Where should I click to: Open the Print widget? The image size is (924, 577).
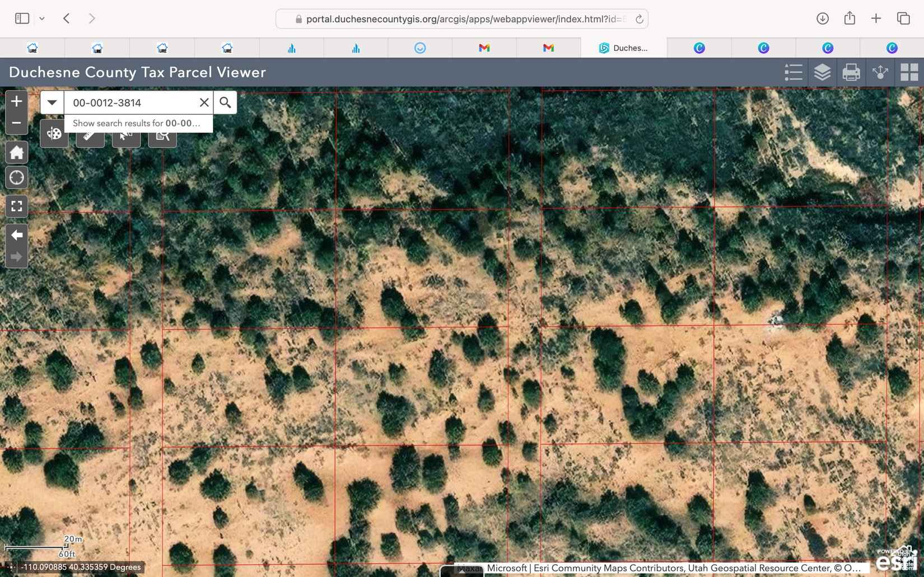pyautogui.click(x=851, y=72)
